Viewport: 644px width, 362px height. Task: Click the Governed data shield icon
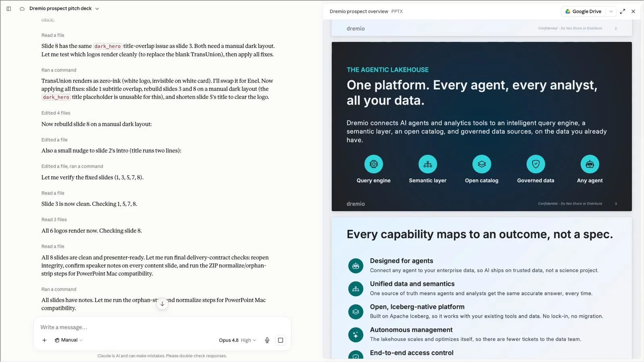coord(536,164)
